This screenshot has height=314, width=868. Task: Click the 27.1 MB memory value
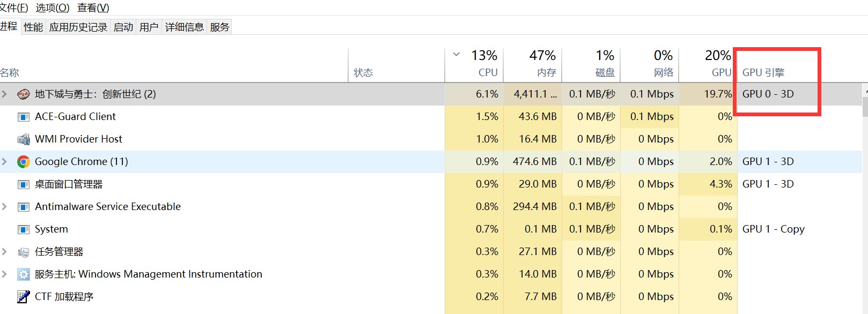(x=538, y=252)
